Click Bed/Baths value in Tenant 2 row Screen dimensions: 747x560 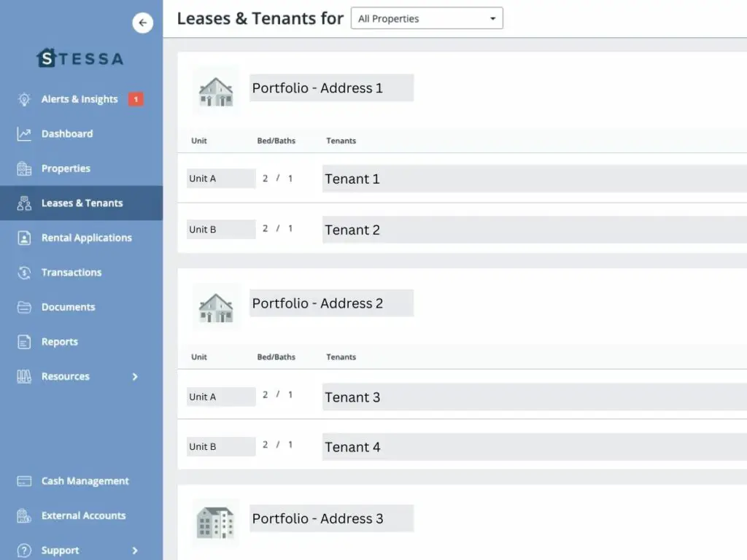tap(277, 228)
